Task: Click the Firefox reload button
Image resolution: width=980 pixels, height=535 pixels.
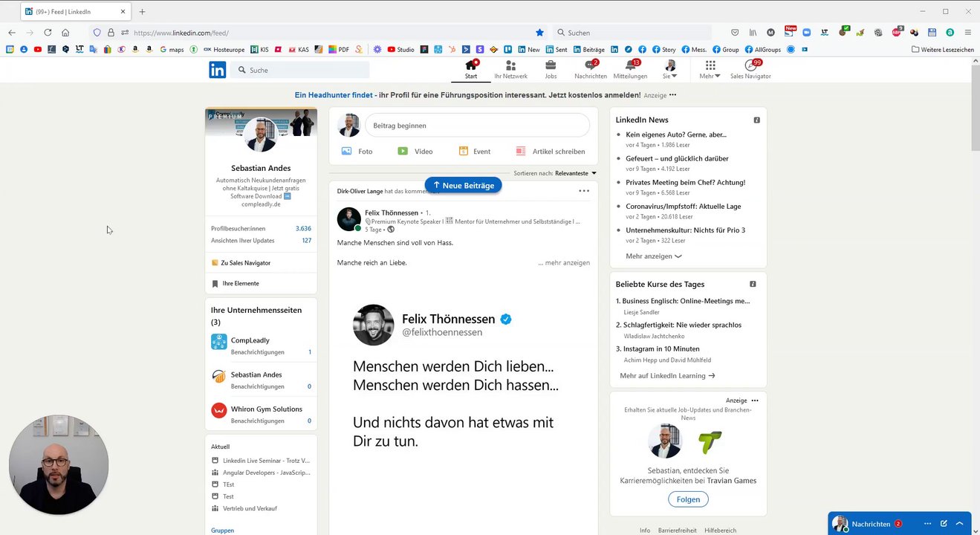Action: (x=48, y=33)
